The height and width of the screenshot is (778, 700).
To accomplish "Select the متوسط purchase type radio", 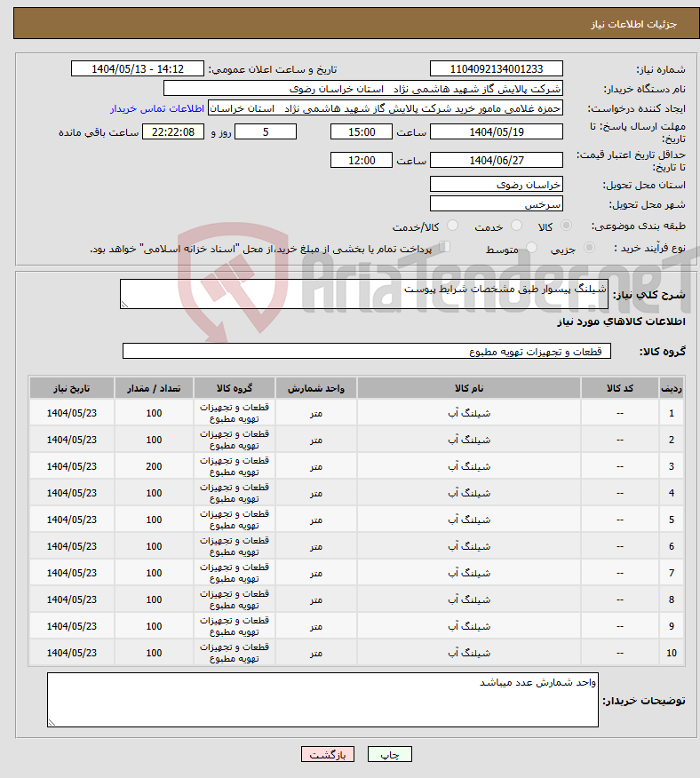I will tap(532, 248).
